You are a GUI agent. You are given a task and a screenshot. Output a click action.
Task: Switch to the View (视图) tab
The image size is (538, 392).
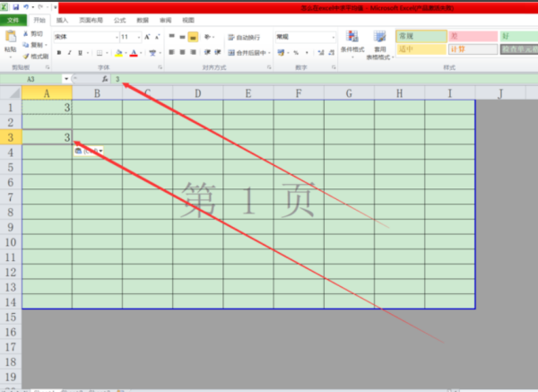(x=188, y=21)
